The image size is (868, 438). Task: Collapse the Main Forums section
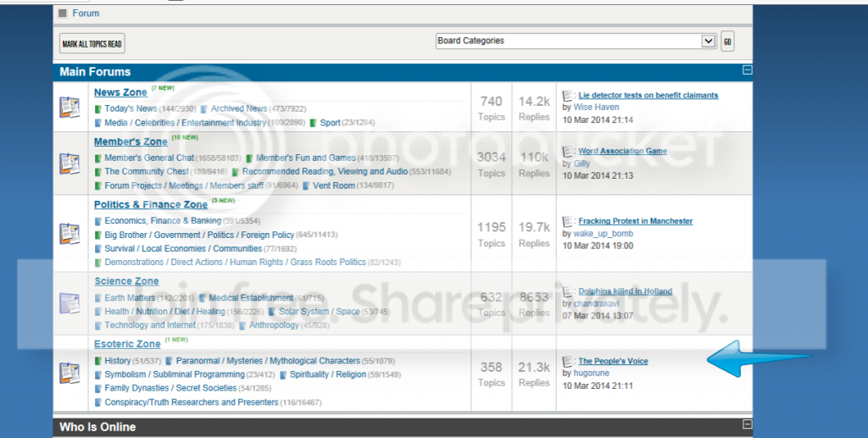748,69
